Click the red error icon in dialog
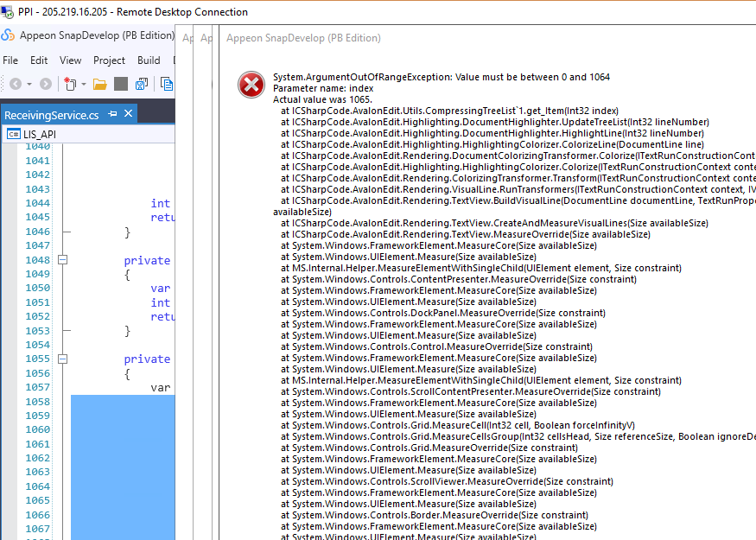 pyautogui.click(x=251, y=85)
